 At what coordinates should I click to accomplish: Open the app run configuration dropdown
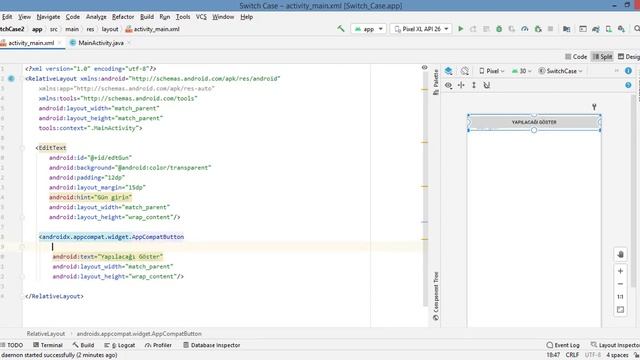369,29
